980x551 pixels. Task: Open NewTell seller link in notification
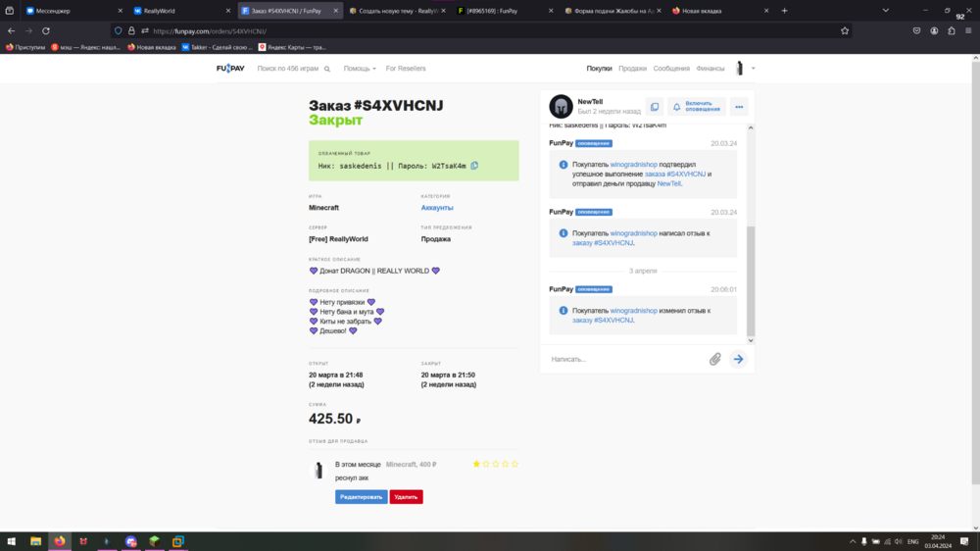[x=668, y=184]
